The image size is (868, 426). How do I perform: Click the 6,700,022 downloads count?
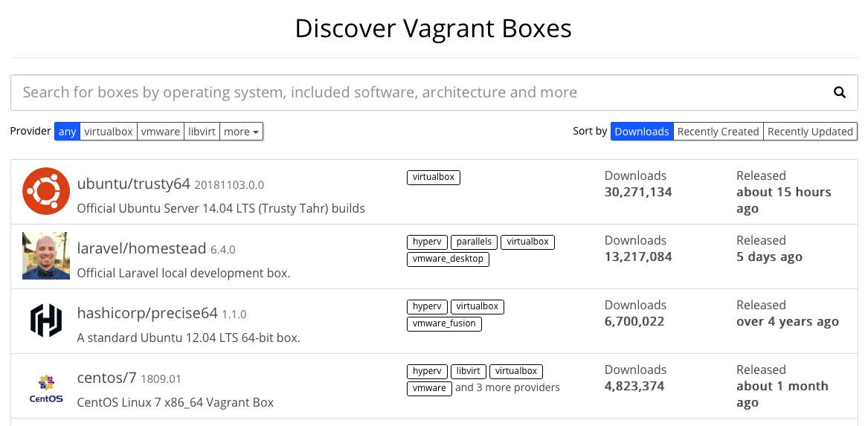click(x=634, y=322)
